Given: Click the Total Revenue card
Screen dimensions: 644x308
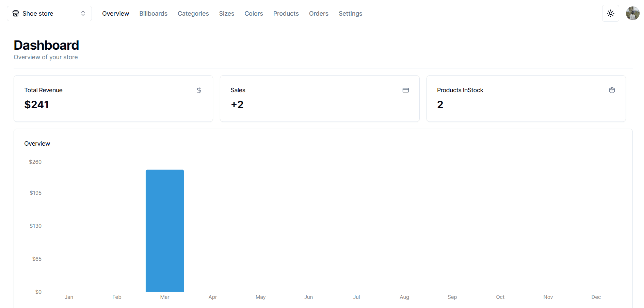Looking at the screenshot, I should pos(113,99).
